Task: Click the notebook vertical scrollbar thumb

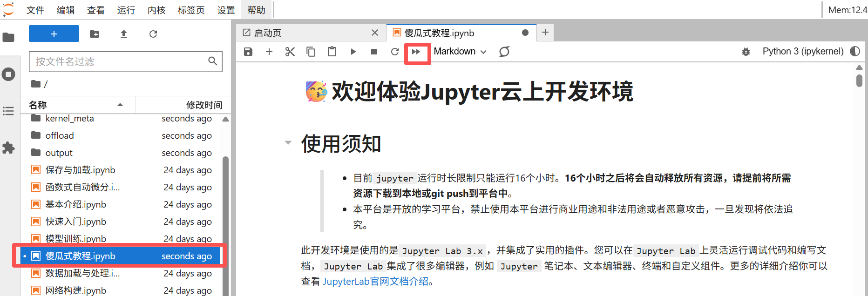Action: click(859, 81)
